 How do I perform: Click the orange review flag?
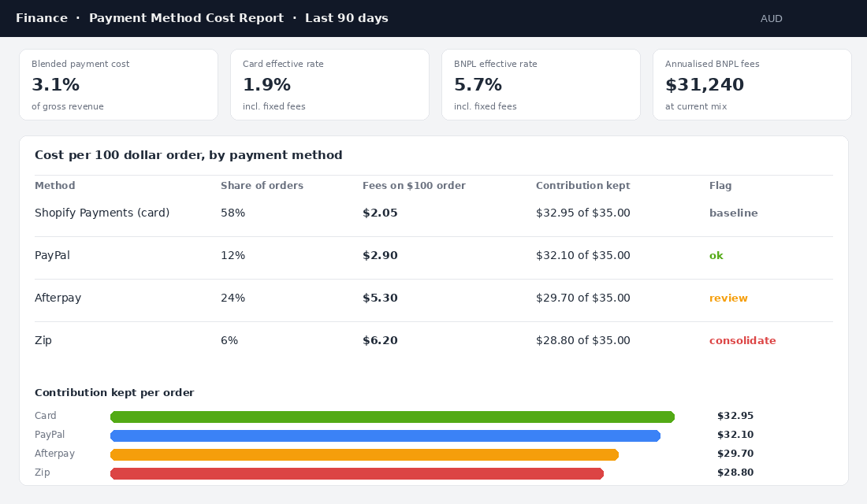pos(728,298)
